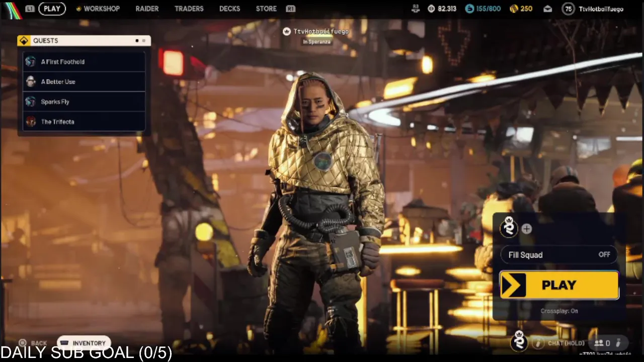
Task: Click the yellow Quests diamond icon
Action: [24, 41]
